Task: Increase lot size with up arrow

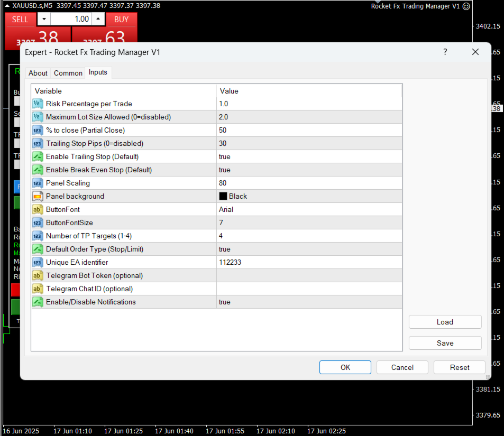Action: click(98, 19)
